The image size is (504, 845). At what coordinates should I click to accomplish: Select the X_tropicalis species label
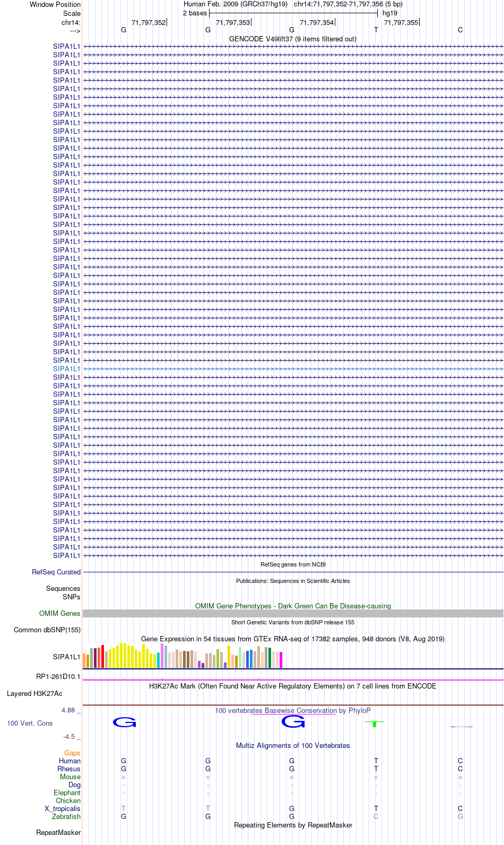point(63,808)
